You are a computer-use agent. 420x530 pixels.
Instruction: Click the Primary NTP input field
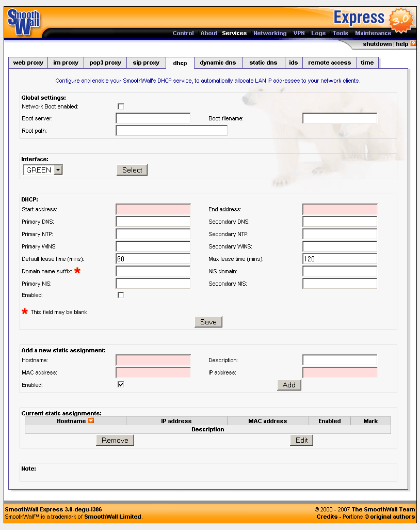pyautogui.click(x=153, y=234)
